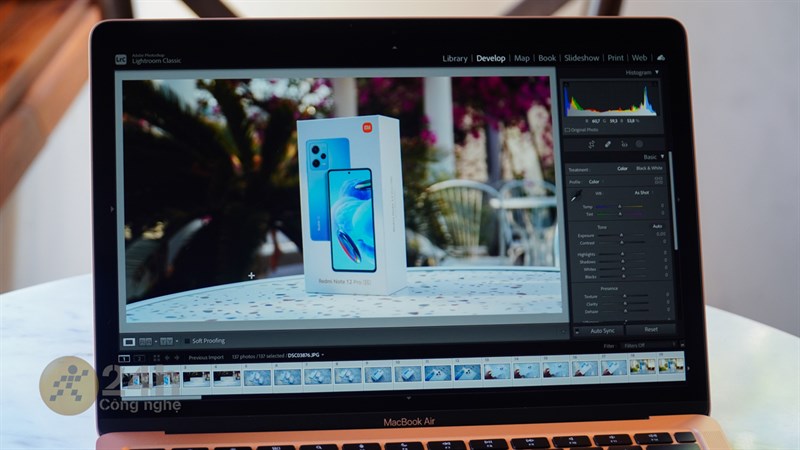800x450 pixels.
Task: Click the Blacks slider handle
Action: [623, 276]
